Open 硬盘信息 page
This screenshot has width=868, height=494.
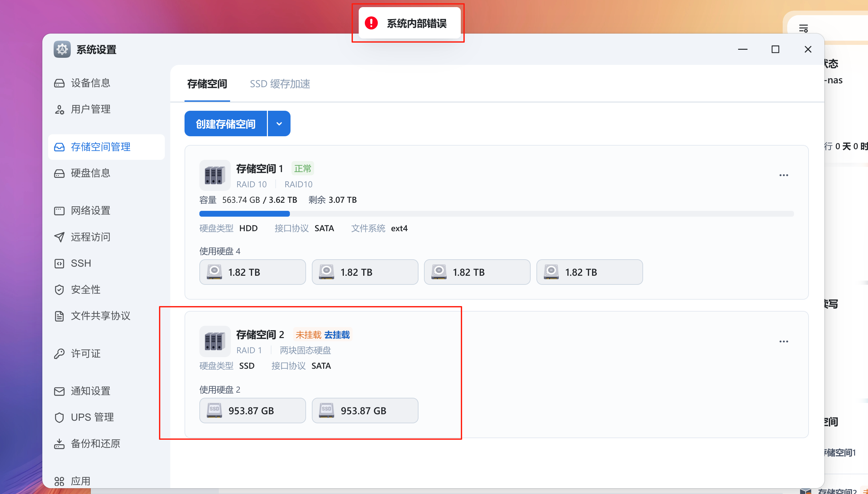coord(90,173)
